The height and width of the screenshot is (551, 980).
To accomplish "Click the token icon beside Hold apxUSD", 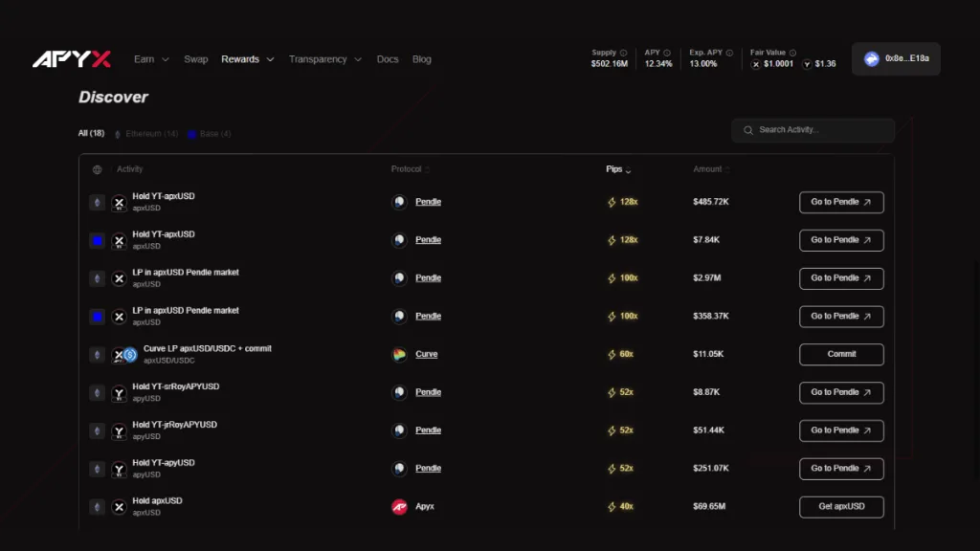I will tap(119, 507).
